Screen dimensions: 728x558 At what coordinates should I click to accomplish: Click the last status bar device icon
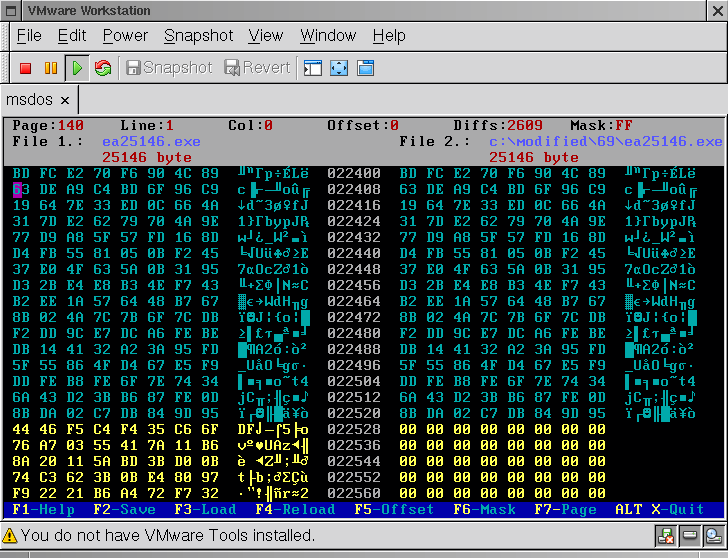coord(713,536)
